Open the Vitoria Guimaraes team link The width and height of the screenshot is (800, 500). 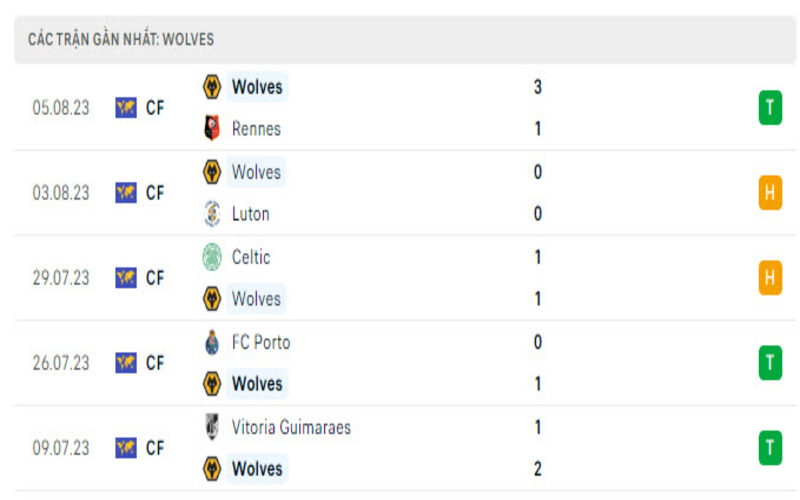[291, 428]
